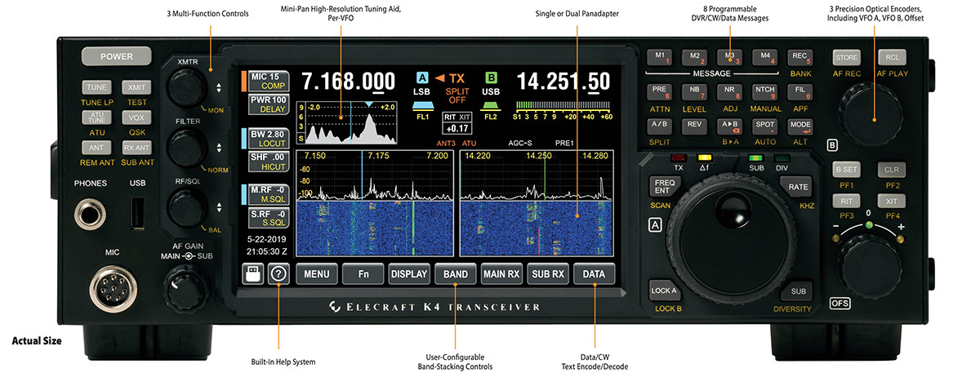Open the MENU soft key
This screenshot has height=377, width=980.
pyautogui.click(x=316, y=274)
